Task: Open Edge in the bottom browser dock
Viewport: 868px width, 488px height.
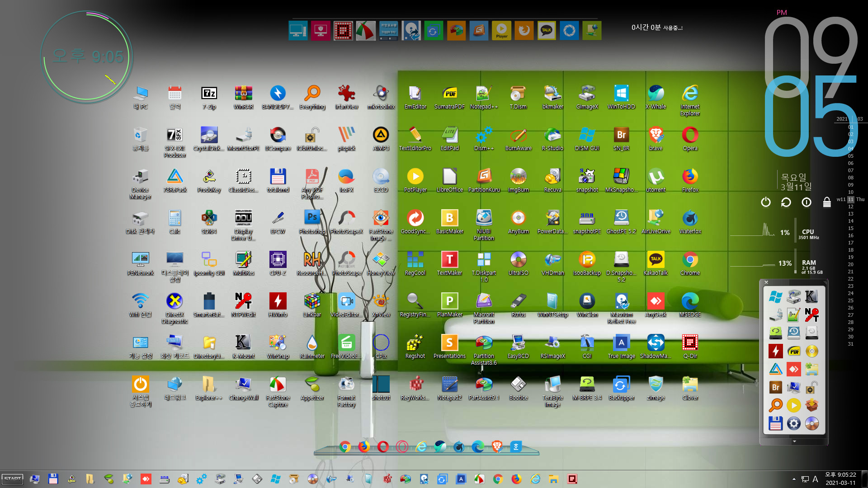Action: click(x=478, y=447)
